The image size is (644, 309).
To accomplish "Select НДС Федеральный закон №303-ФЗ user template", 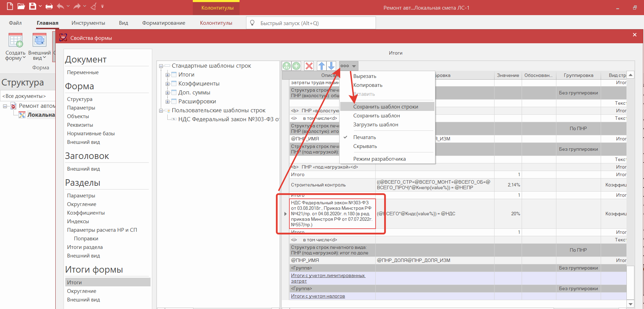I will click(x=229, y=119).
